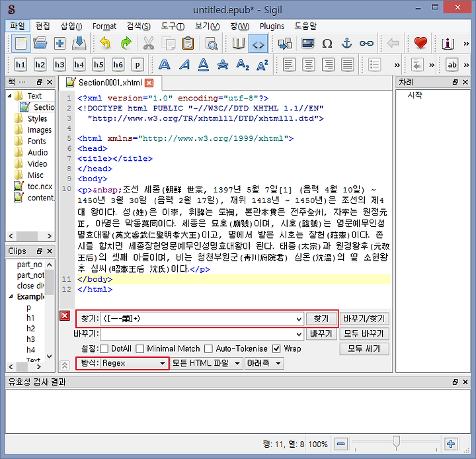Insert special character Omega icon

[327, 44]
